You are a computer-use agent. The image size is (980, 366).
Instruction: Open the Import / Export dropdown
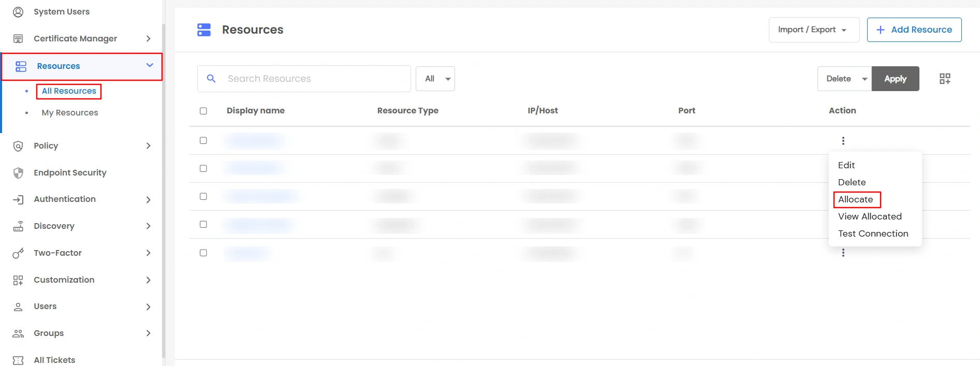click(813, 30)
